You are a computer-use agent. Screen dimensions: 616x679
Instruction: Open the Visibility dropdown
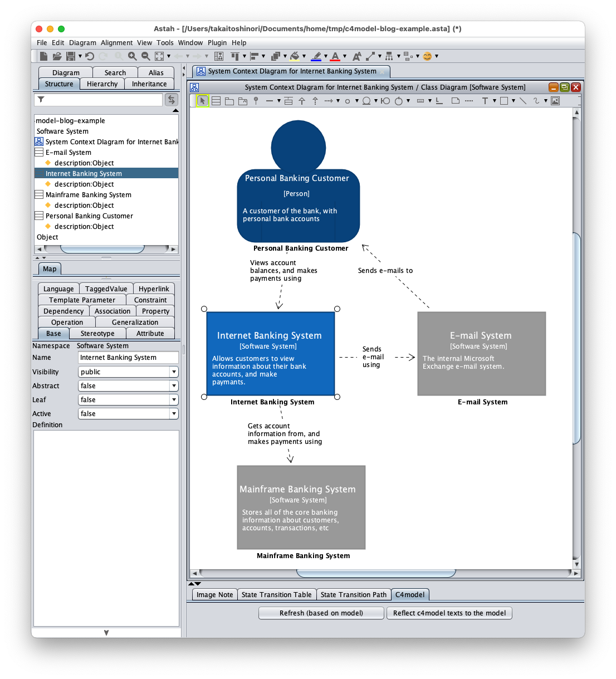pos(174,372)
